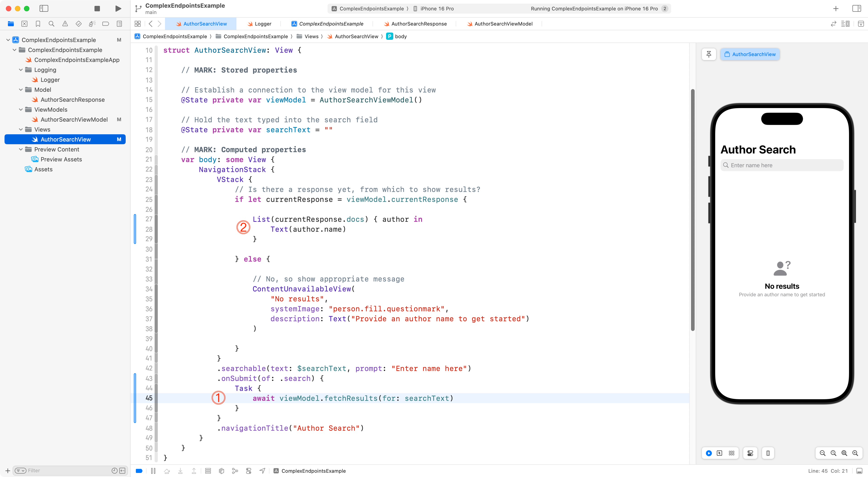Viewport: 868px width, 477px height.
Task: Open the Bookmark navigator
Action: 38,24
